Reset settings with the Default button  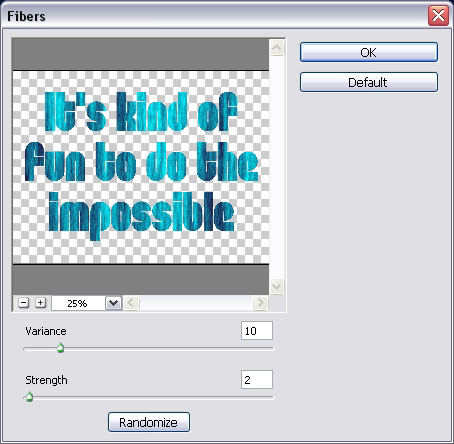point(369,82)
